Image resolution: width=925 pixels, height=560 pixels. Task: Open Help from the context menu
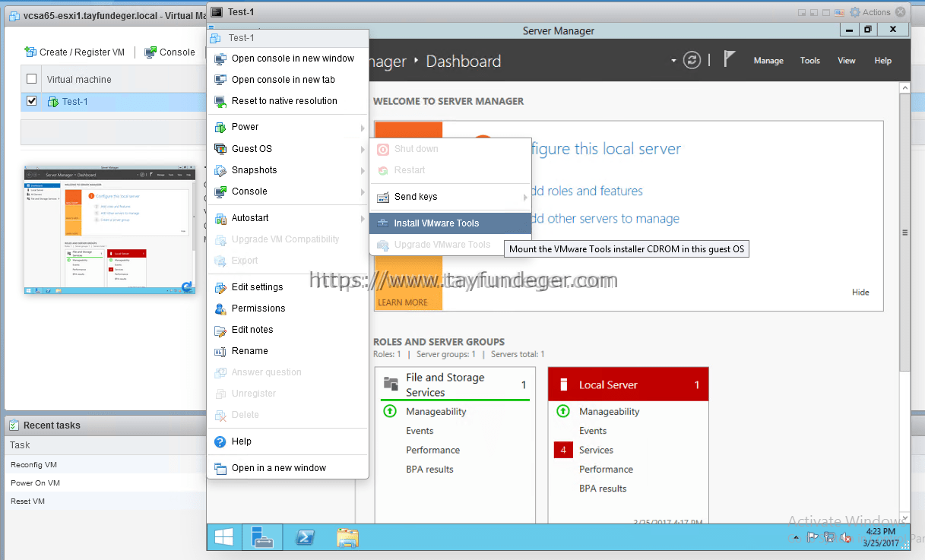click(x=288, y=441)
